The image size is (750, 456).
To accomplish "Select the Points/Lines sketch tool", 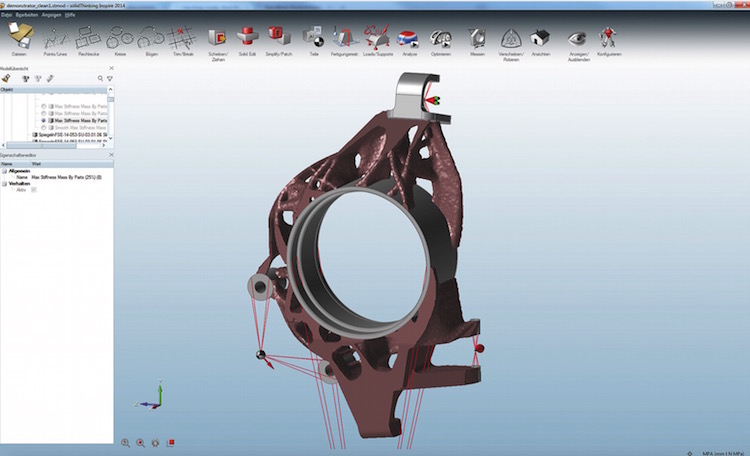I will 54,38.
